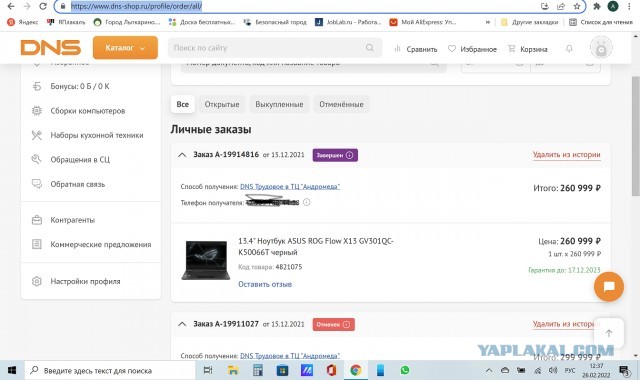
Task: Click the Windows taskbar search box
Action: point(110,370)
